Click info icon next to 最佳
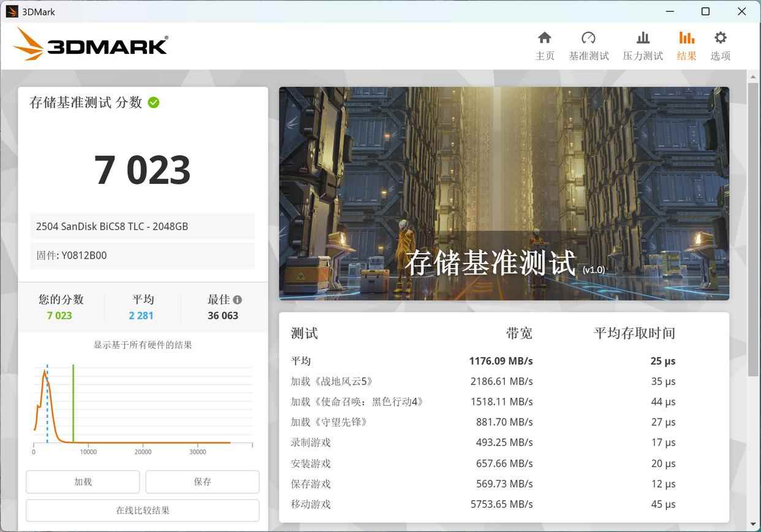 click(x=237, y=300)
